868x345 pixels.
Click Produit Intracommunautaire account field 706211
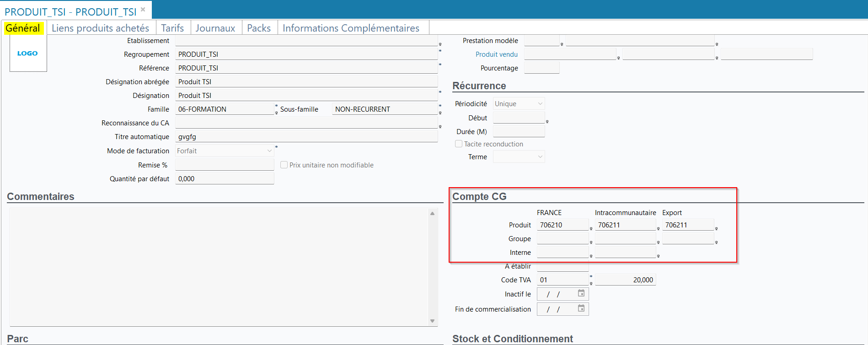625,225
